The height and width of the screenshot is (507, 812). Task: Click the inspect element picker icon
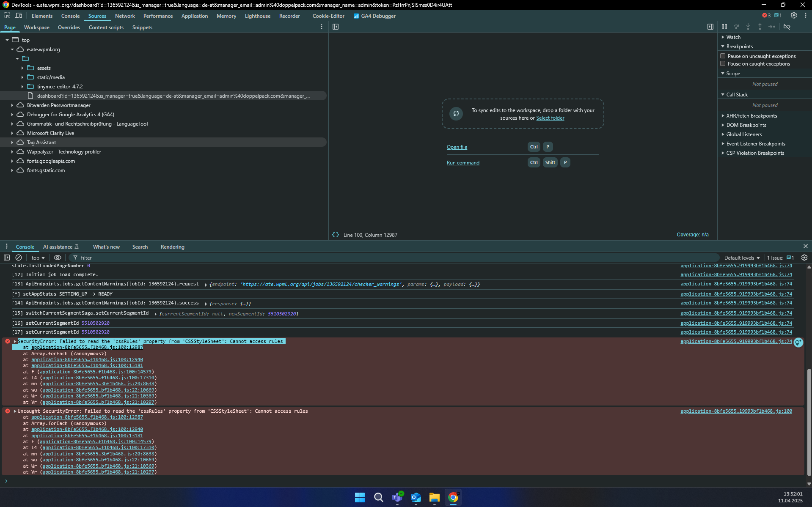7,16
